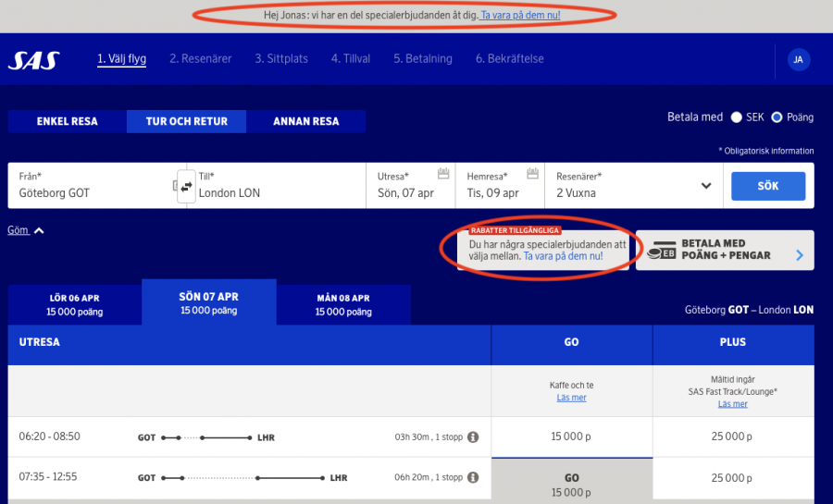Show info for 06:20 flight stops
Viewport: 833px width, 504px height.
tap(473, 436)
